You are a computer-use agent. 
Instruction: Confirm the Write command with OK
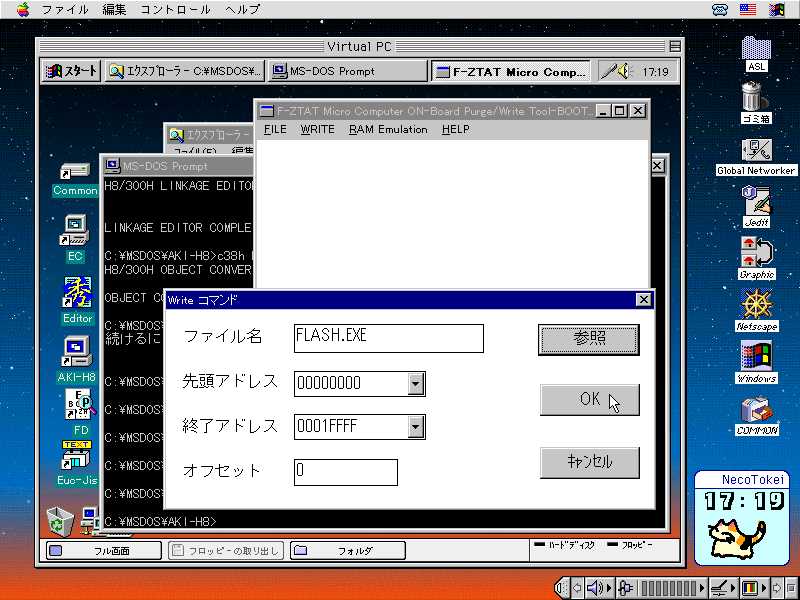[589, 400]
